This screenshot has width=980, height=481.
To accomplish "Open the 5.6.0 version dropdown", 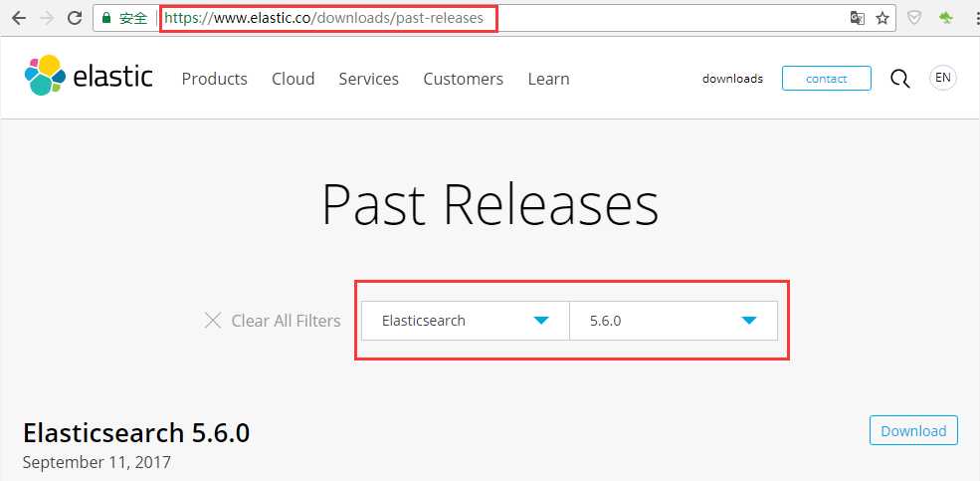I will 674,321.
